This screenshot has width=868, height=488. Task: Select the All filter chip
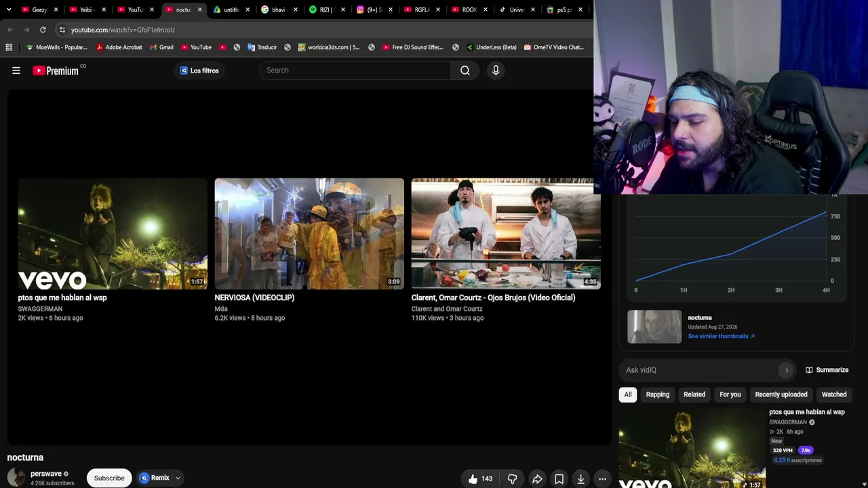628,394
